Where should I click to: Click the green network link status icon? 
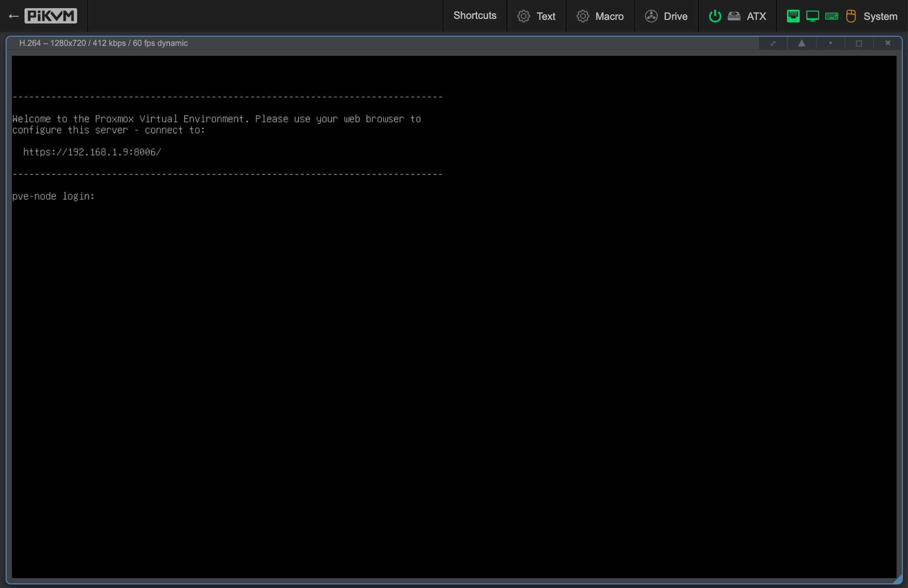793,16
